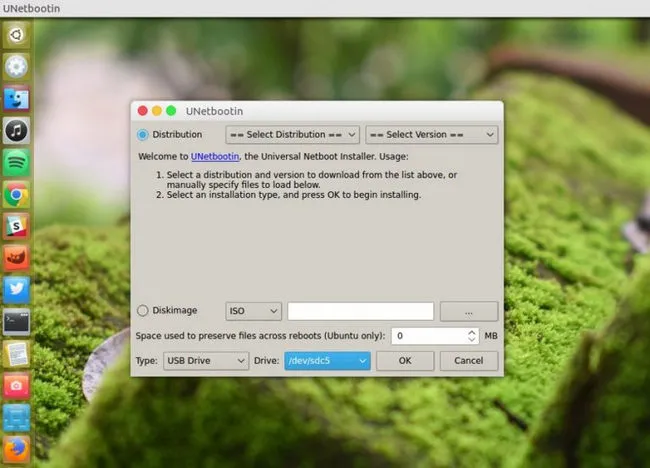Minimize UNetbootin with the yellow button
The height and width of the screenshot is (468, 650).
tap(157, 111)
